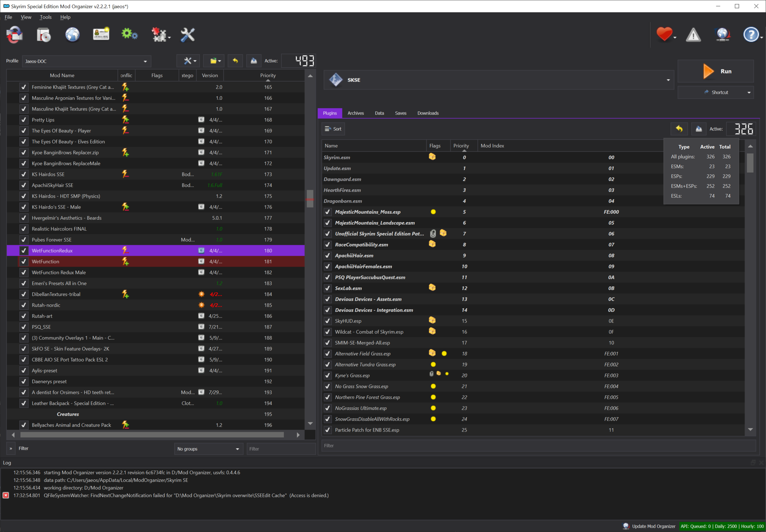The width and height of the screenshot is (766, 532).
Task: Click the conflict icon on WetFunctionRedux row
Action: click(x=125, y=250)
